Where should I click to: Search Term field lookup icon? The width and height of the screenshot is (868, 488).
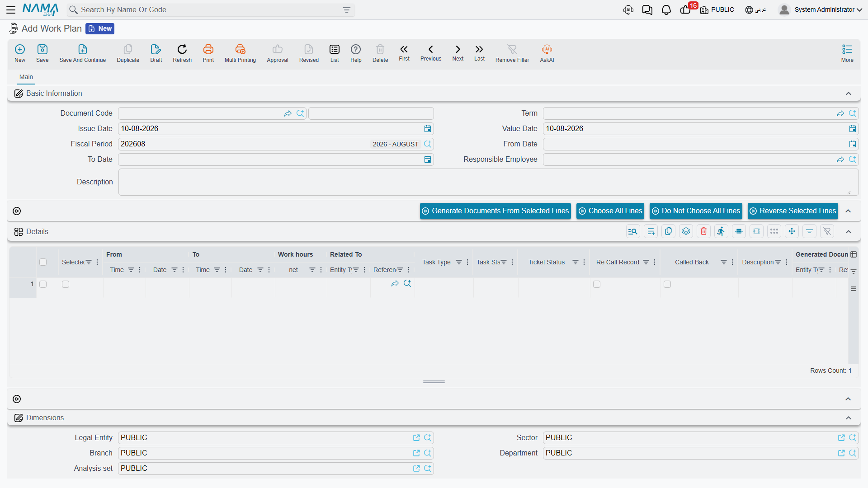(853, 113)
